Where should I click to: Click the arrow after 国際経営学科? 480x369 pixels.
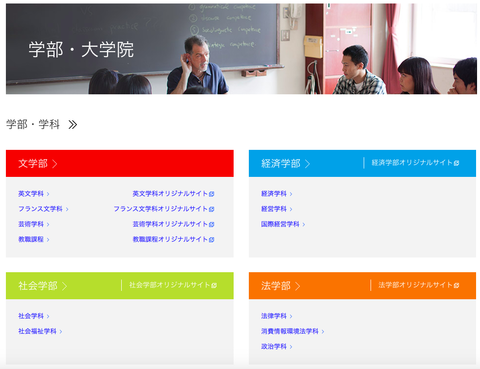click(x=303, y=225)
